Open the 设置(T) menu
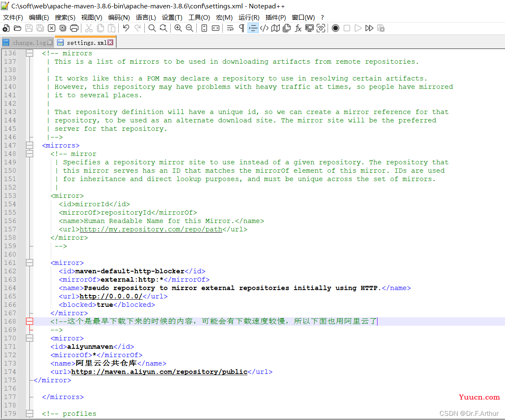Screen dimensions: 505x420 (172, 17)
